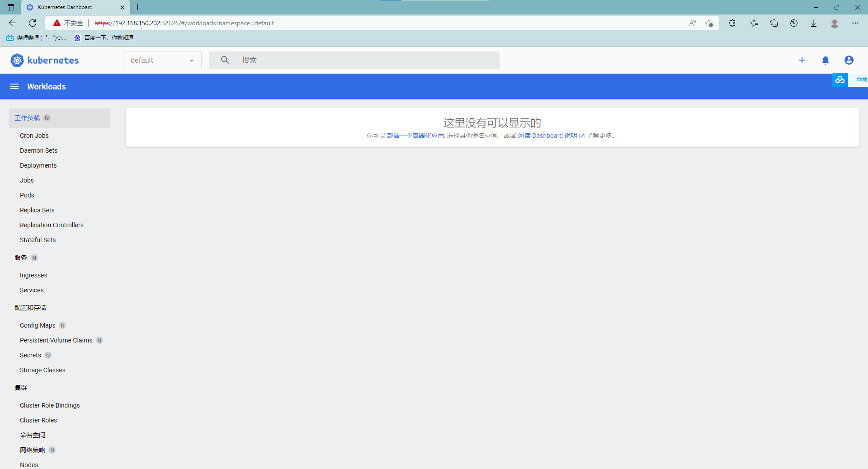Open the default namespace dropdown
868x469 pixels.
tap(162, 60)
